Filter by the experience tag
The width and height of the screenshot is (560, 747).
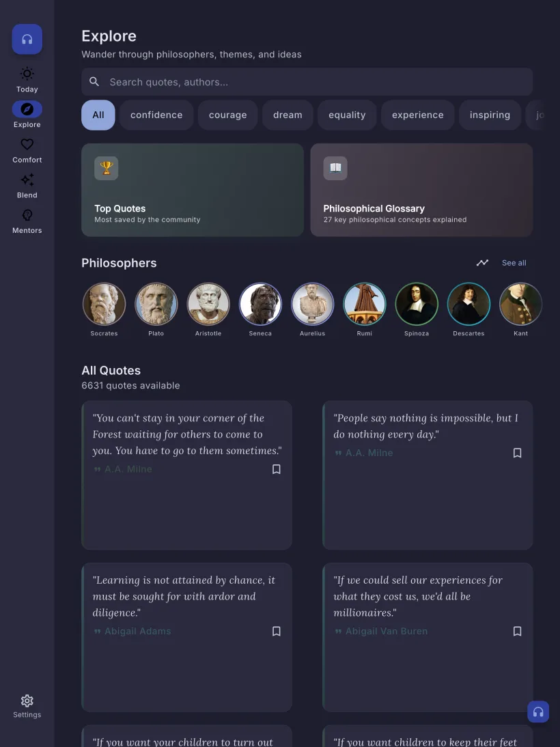(417, 115)
